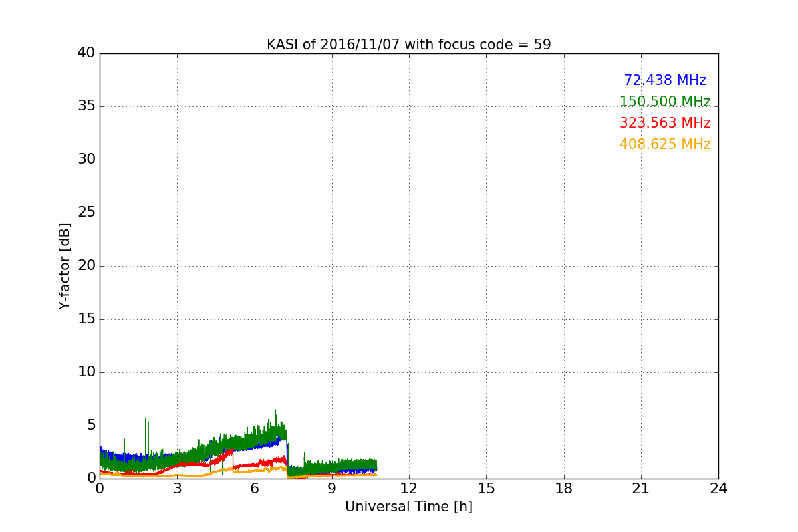Image resolution: width=798 pixels, height=532 pixels.
Task: Select the orange 408.625 MHz legend label
Action: point(665,144)
